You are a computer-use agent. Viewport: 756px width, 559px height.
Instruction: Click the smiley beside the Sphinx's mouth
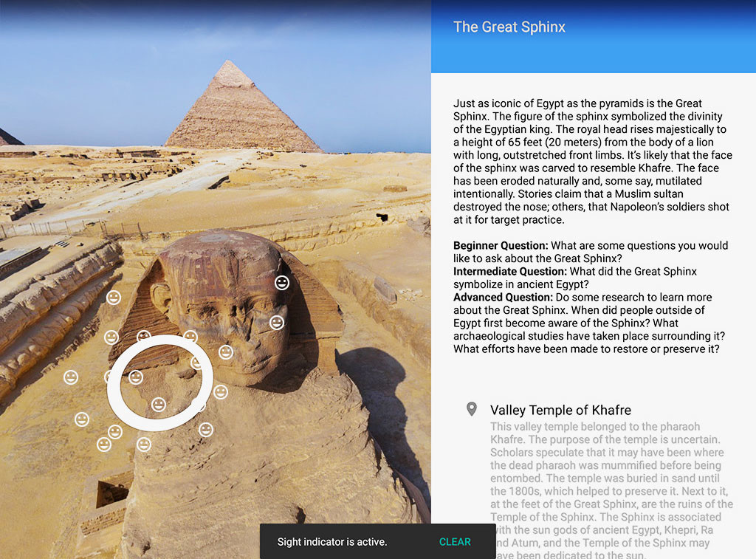(x=226, y=352)
